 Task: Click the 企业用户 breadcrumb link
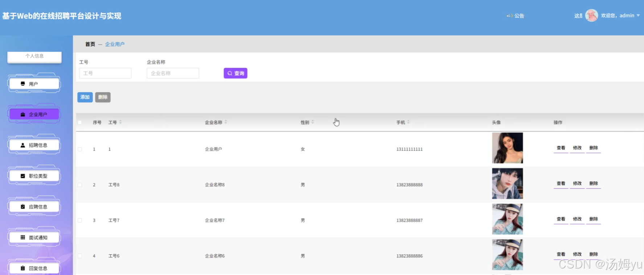(x=115, y=44)
